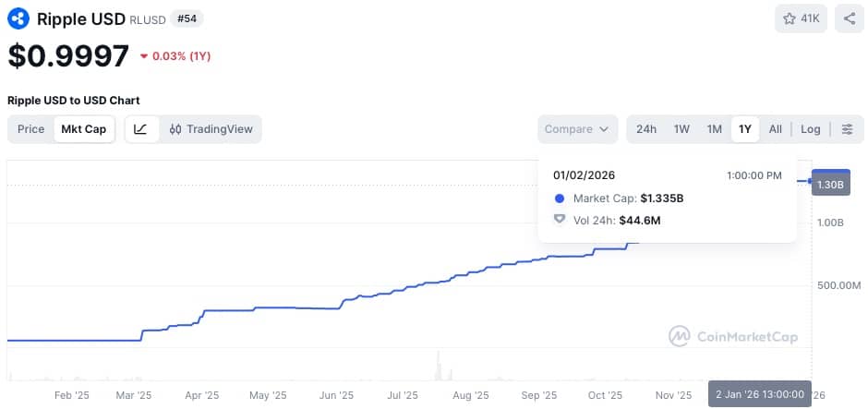Open the Compare dropdown
Image resolution: width=868 pixels, height=409 pixels.
coord(577,129)
